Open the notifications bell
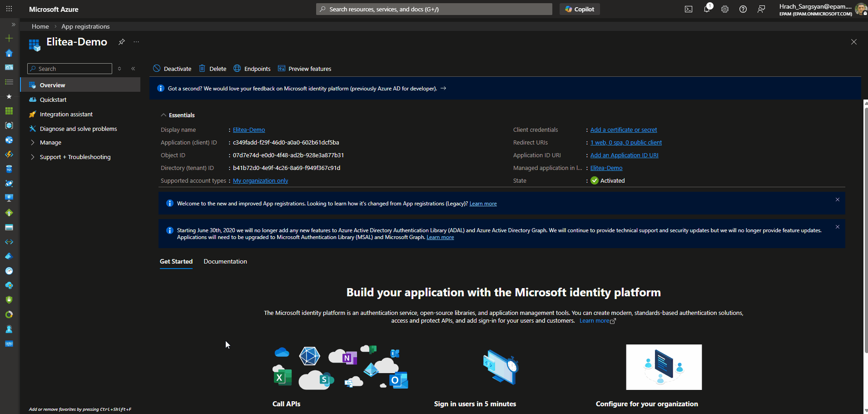The image size is (868, 414). pos(707,9)
